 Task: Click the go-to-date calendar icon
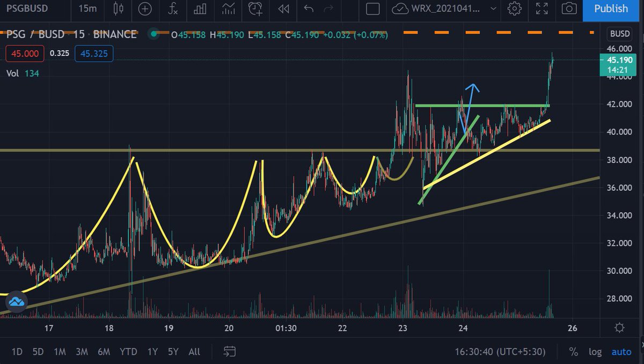pos(230,352)
